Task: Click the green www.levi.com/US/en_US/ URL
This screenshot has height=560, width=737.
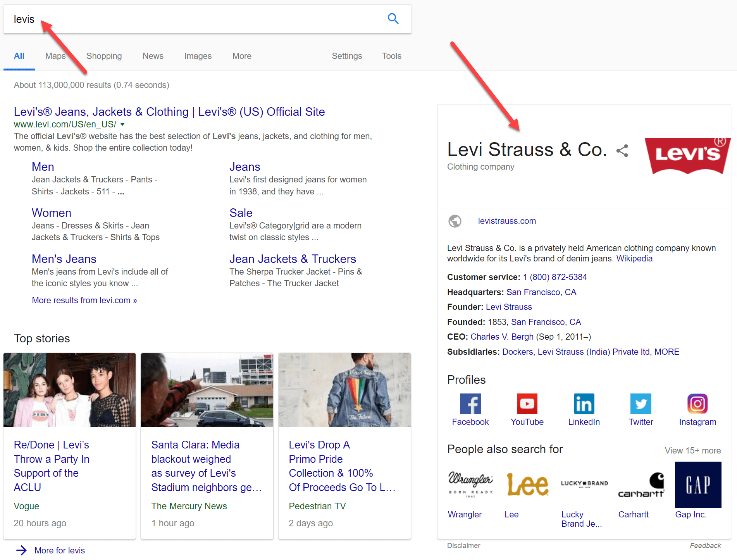Action: [x=65, y=124]
